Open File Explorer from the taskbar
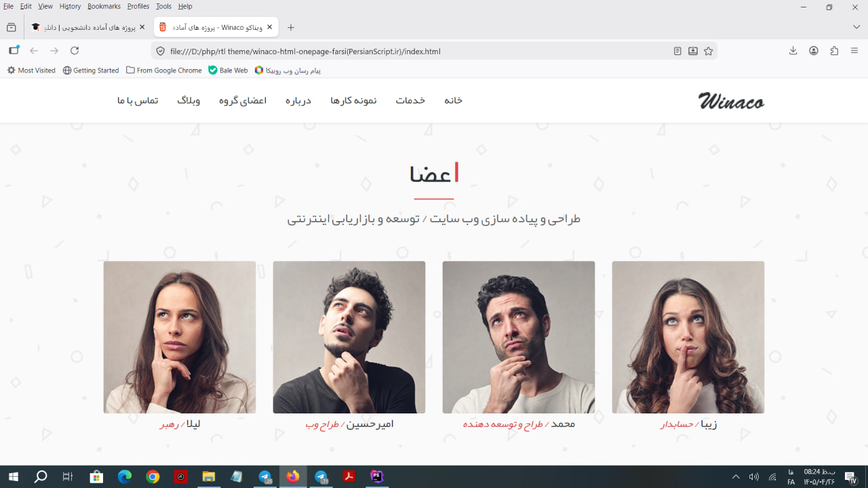 [x=208, y=476]
